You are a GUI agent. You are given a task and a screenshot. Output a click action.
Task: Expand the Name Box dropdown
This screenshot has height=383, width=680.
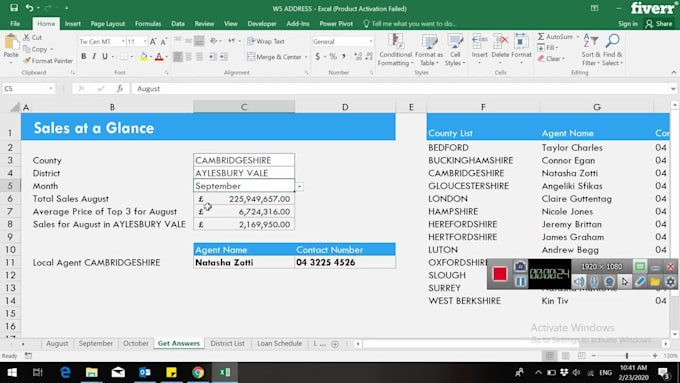point(51,88)
